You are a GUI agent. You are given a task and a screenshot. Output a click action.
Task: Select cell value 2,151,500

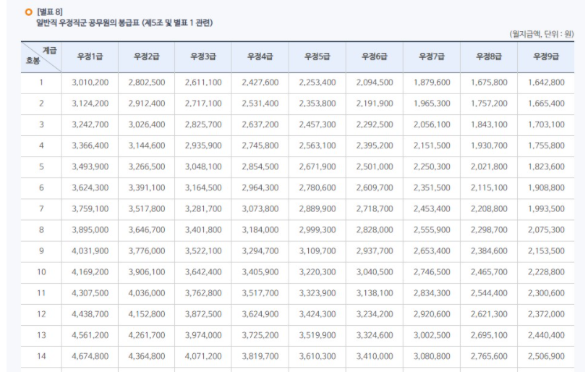[432, 145]
